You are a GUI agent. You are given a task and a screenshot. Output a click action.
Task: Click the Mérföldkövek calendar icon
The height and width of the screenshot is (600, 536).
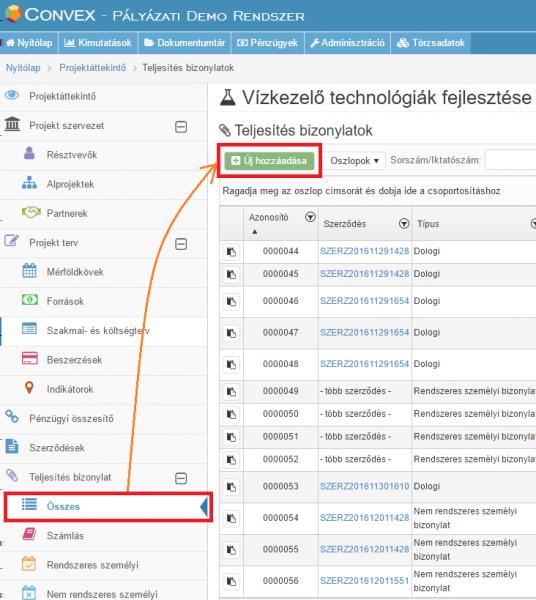pyautogui.click(x=29, y=271)
